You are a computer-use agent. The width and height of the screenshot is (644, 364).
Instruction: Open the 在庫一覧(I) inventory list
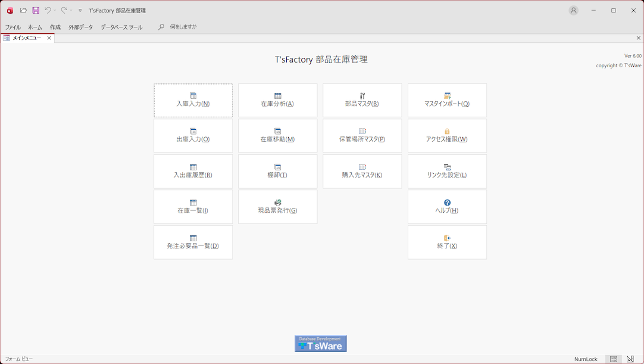(x=193, y=207)
